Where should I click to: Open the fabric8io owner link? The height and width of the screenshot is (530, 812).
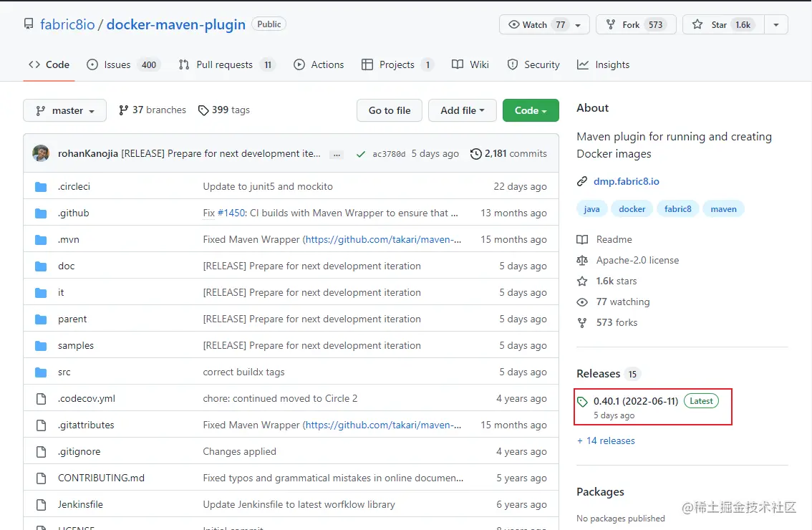point(67,24)
